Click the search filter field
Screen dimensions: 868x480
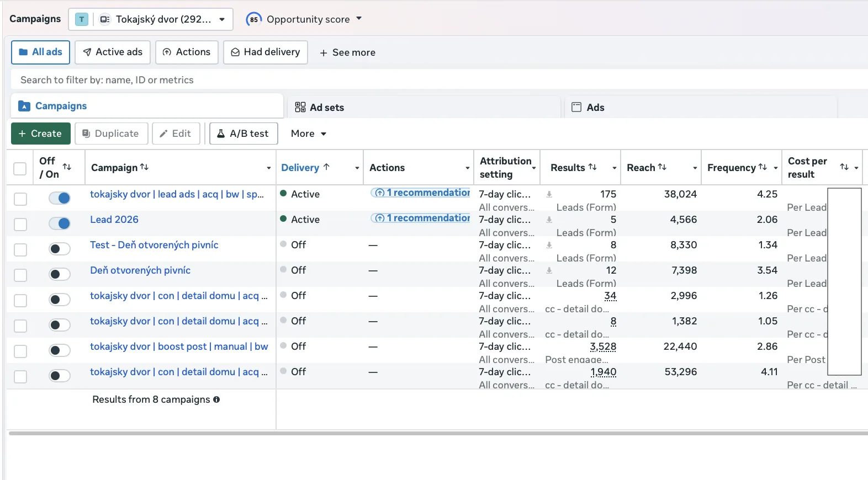tap(440, 79)
